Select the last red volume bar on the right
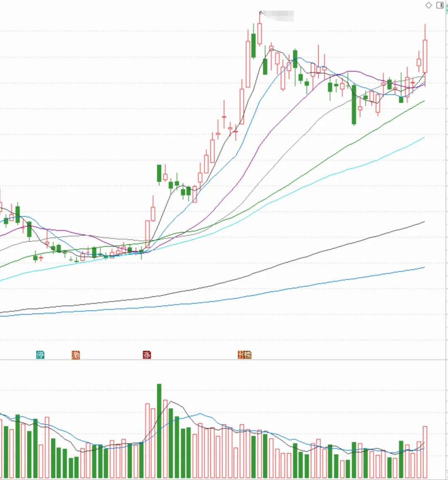The width and height of the screenshot is (448, 480). click(x=425, y=452)
